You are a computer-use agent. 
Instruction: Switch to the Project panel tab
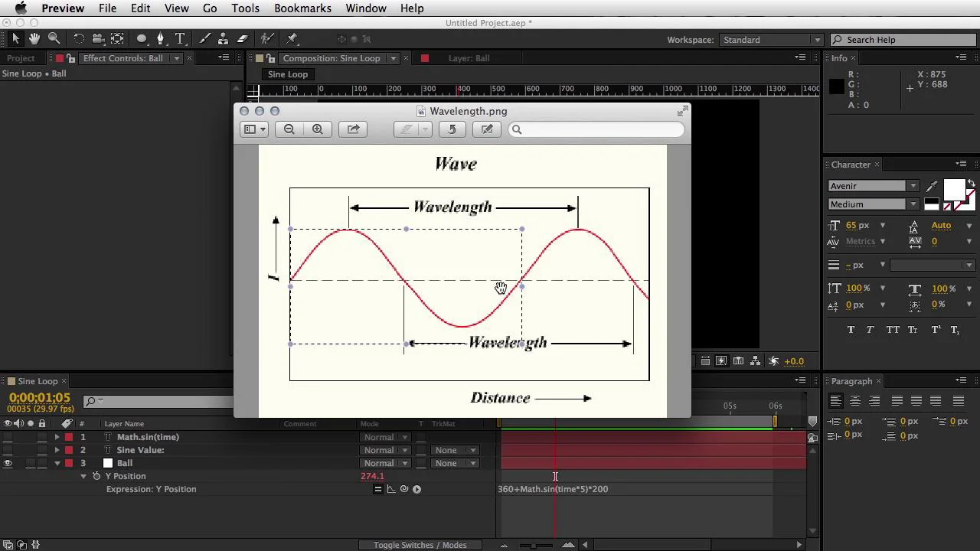tap(21, 58)
